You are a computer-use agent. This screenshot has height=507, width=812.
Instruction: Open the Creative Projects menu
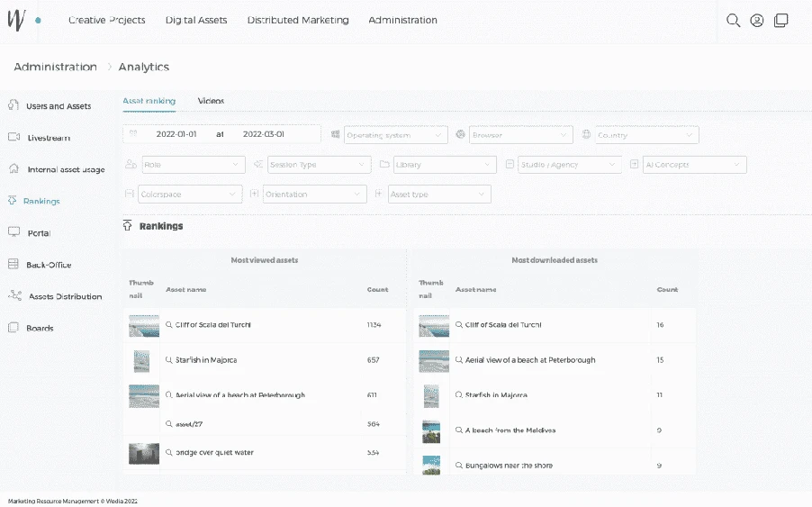[107, 20]
